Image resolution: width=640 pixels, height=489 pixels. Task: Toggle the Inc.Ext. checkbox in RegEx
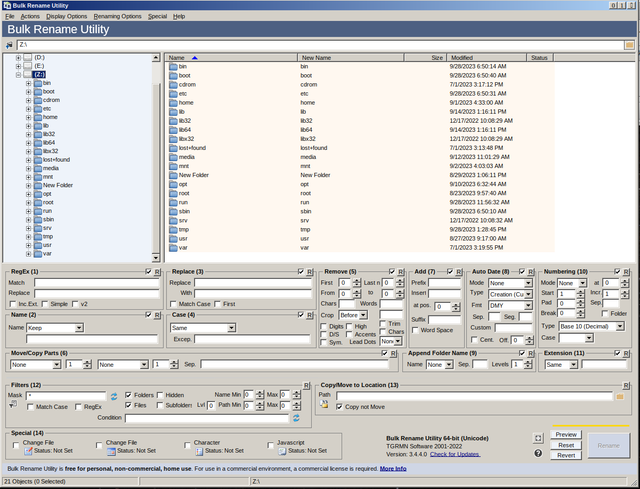[x=13, y=304]
